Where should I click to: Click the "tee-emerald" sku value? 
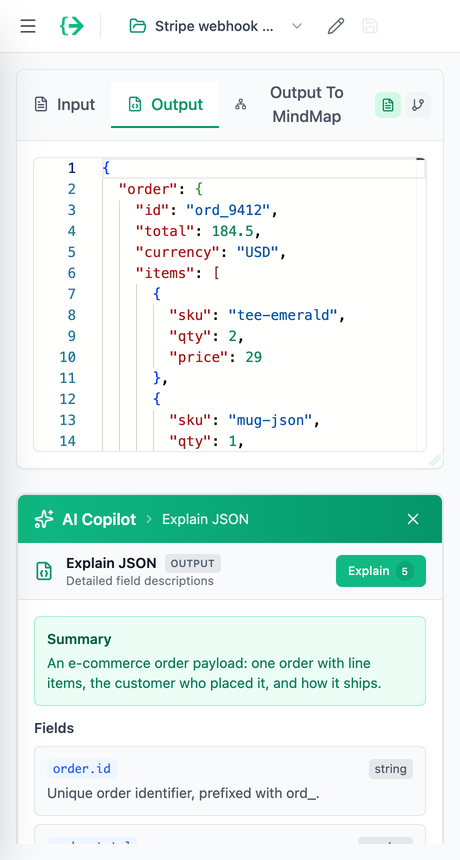pyautogui.click(x=282, y=315)
